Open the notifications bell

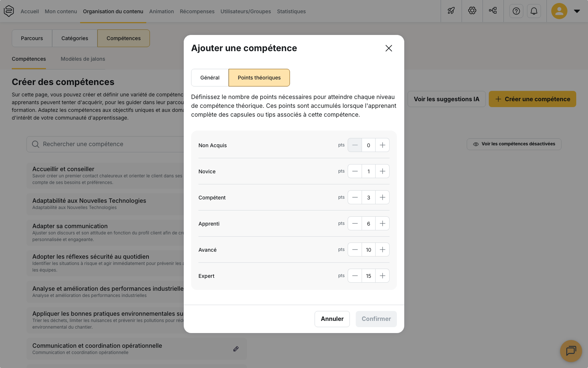point(534,11)
